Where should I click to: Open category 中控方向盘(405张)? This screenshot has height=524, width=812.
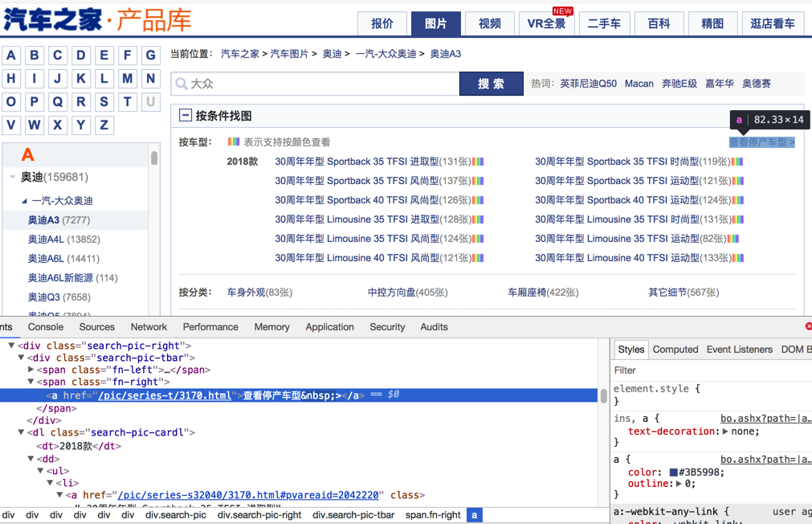(407, 293)
